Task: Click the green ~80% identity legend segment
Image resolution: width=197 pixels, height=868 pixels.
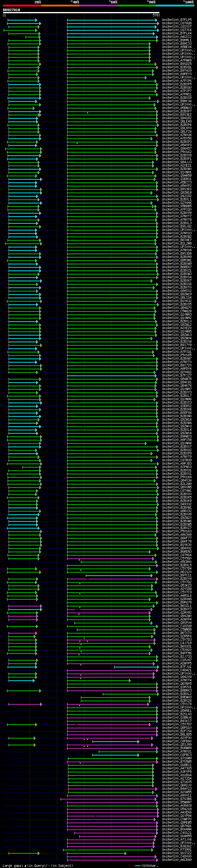Action: tap(137, 6)
